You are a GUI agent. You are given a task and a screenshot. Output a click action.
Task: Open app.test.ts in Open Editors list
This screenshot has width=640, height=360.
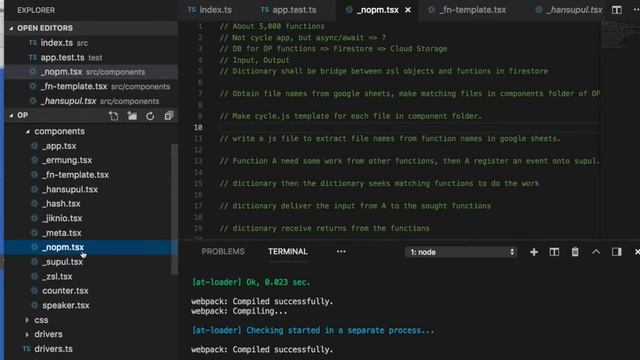click(x=91, y=58)
